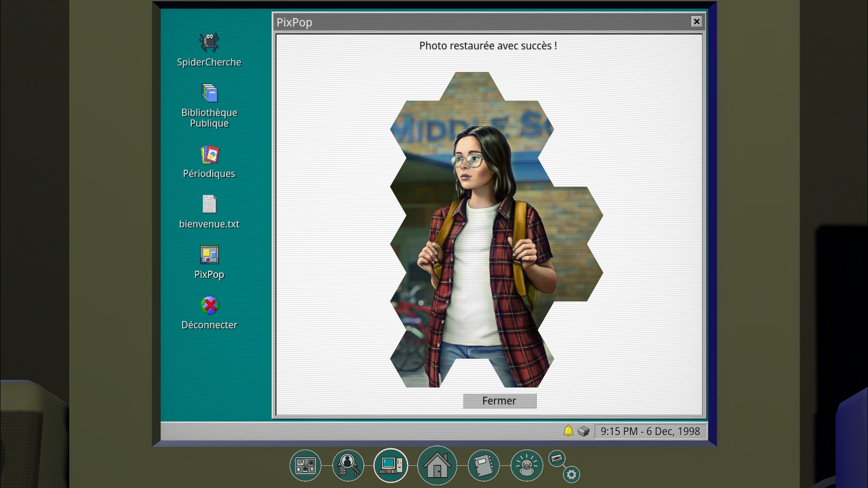Click the yellow notification bell
Image resolution: width=868 pixels, height=488 pixels.
click(568, 431)
